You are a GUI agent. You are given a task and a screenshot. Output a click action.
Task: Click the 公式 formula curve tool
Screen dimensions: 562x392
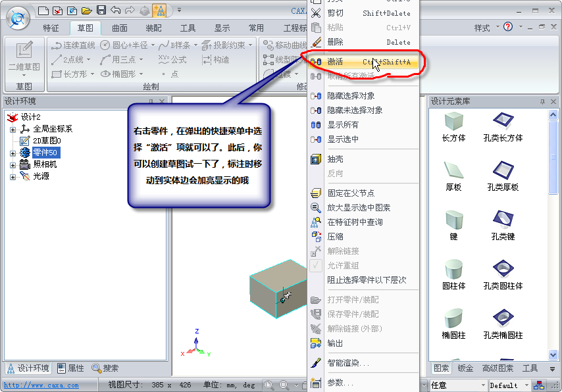(172, 59)
